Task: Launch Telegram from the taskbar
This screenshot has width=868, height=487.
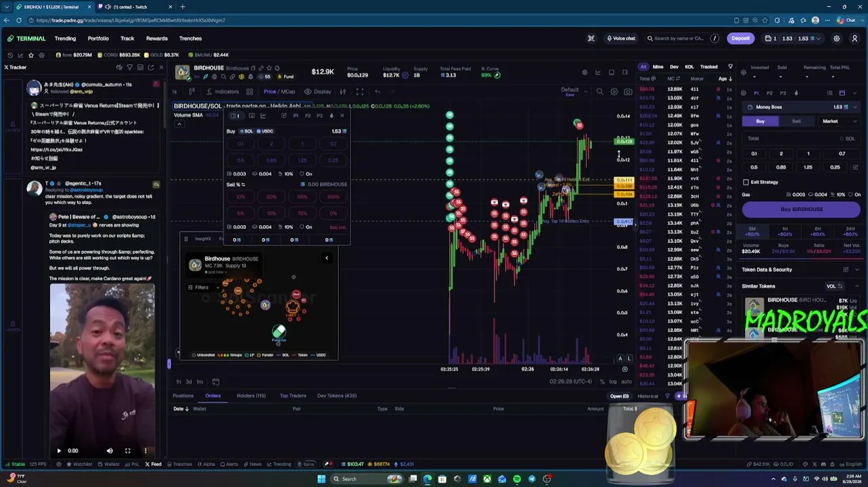Action: tap(532, 479)
